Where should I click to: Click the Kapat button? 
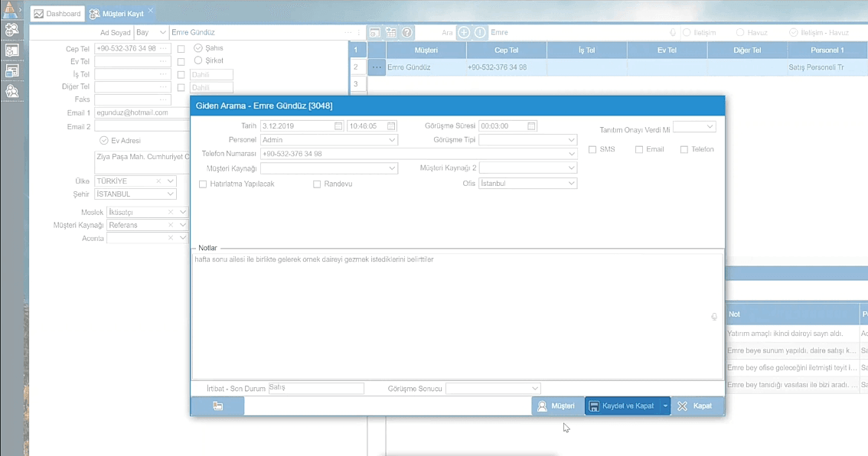(696, 406)
